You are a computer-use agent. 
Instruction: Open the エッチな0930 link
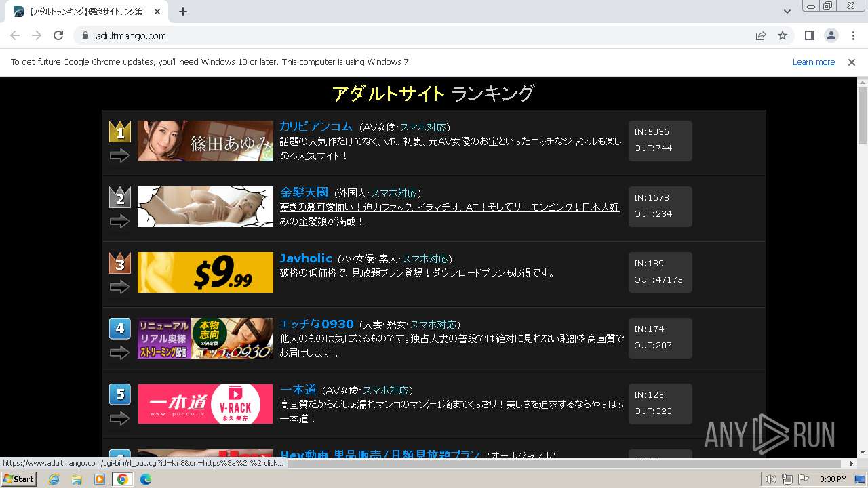click(317, 324)
